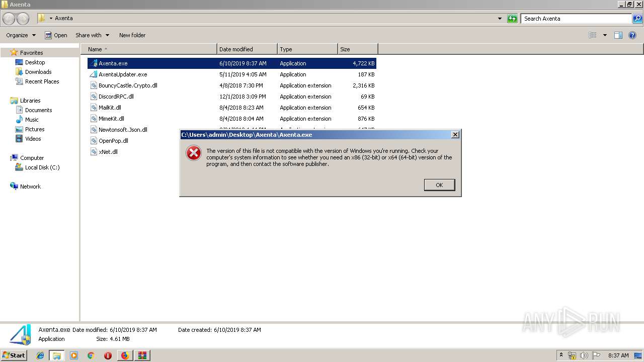Viewport: 644px width, 362px height.
Task: Focus the Search Axenta field
Action: [x=576, y=19]
